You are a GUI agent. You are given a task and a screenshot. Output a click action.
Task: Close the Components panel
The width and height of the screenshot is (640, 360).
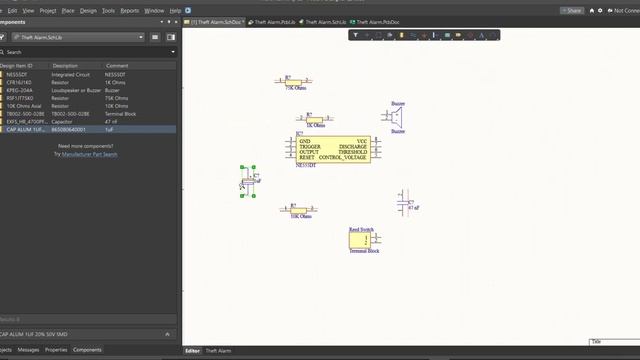pyautogui.click(x=176, y=22)
